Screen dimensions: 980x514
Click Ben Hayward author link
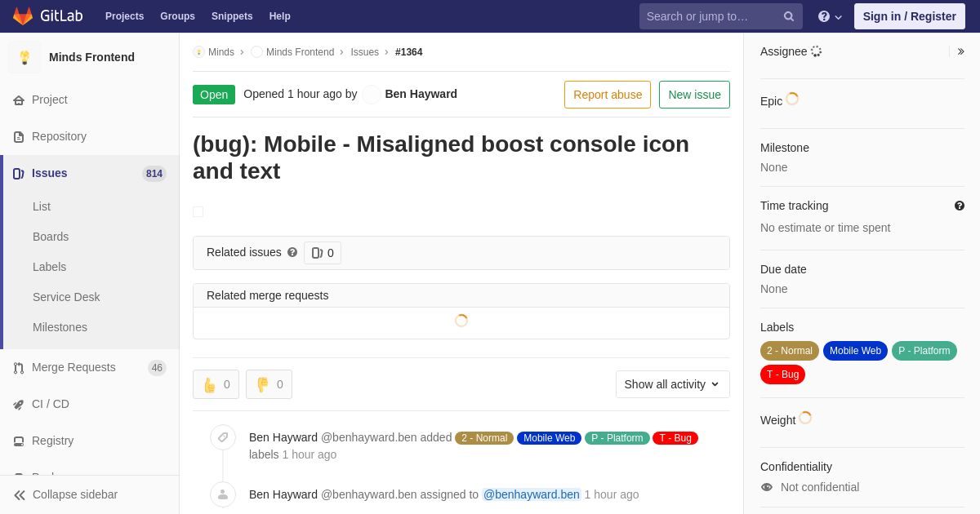(x=421, y=94)
